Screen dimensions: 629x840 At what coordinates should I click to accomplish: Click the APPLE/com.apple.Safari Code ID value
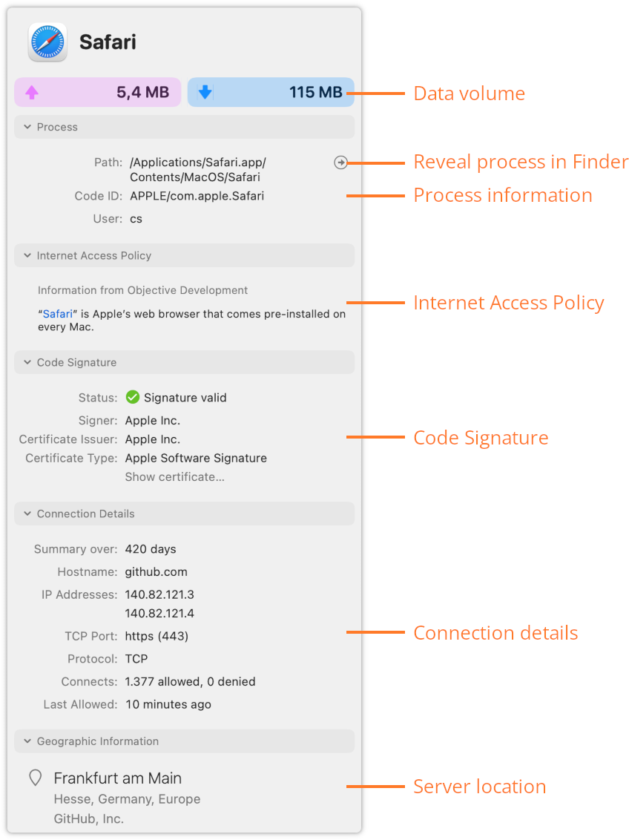pyautogui.click(x=197, y=196)
